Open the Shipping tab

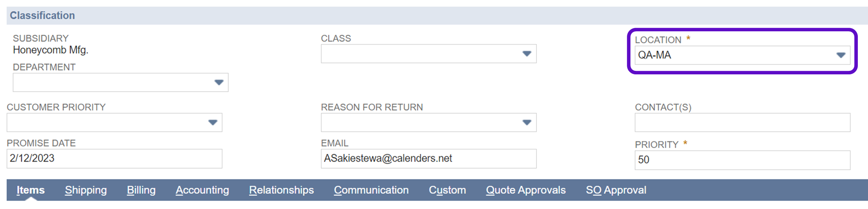86,190
